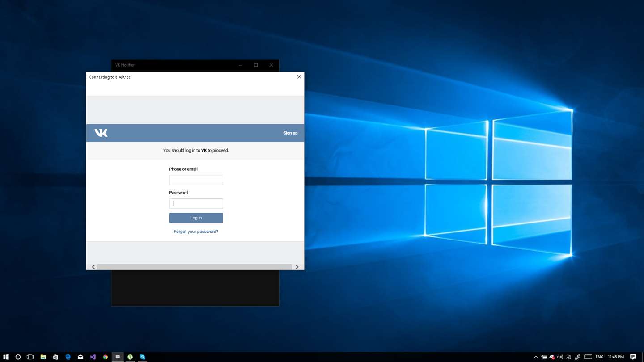This screenshot has width=644, height=362.
Task: Open the Forgot your password link
Action: pyautogui.click(x=196, y=232)
